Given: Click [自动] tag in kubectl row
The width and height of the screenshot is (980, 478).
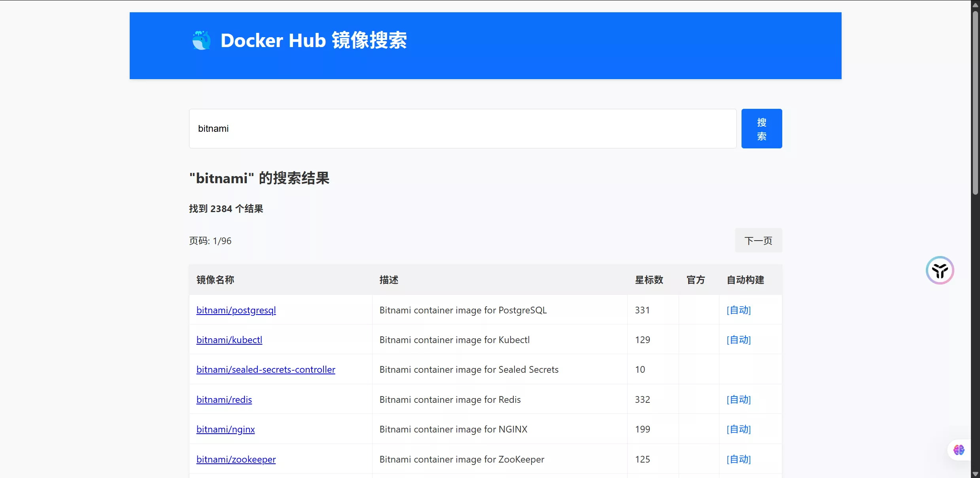Looking at the screenshot, I should (x=738, y=340).
